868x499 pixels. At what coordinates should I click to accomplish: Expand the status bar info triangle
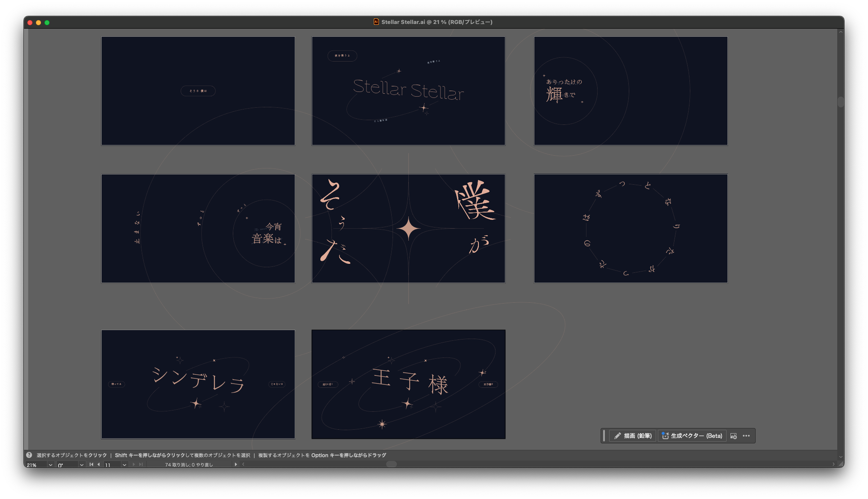click(x=236, y=464)
